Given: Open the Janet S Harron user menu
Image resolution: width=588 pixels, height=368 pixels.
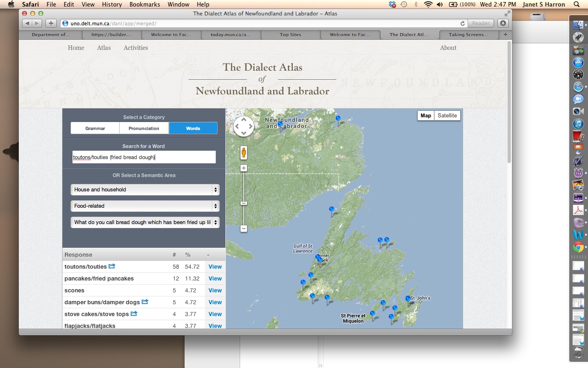Looking at the screenshot, I should click(543, 4).
